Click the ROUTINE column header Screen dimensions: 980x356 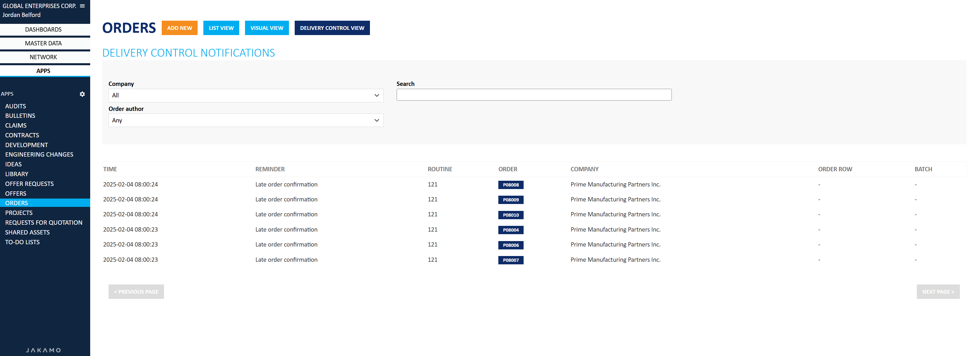click(x=440, y=169)
